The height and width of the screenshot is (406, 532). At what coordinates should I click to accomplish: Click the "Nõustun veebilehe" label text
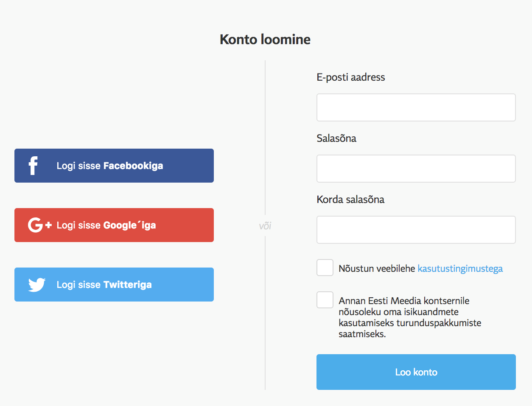[x=377, y=268]
